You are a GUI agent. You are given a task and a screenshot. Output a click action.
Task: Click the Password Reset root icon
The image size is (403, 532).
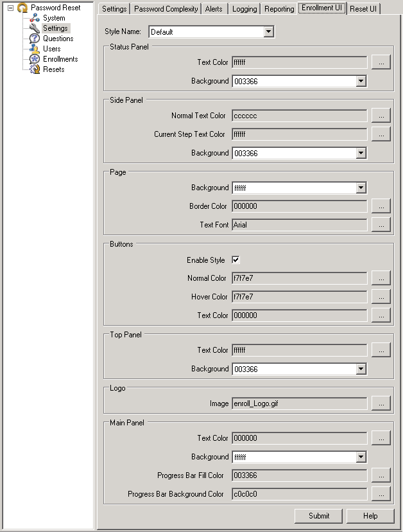(22, 8)
